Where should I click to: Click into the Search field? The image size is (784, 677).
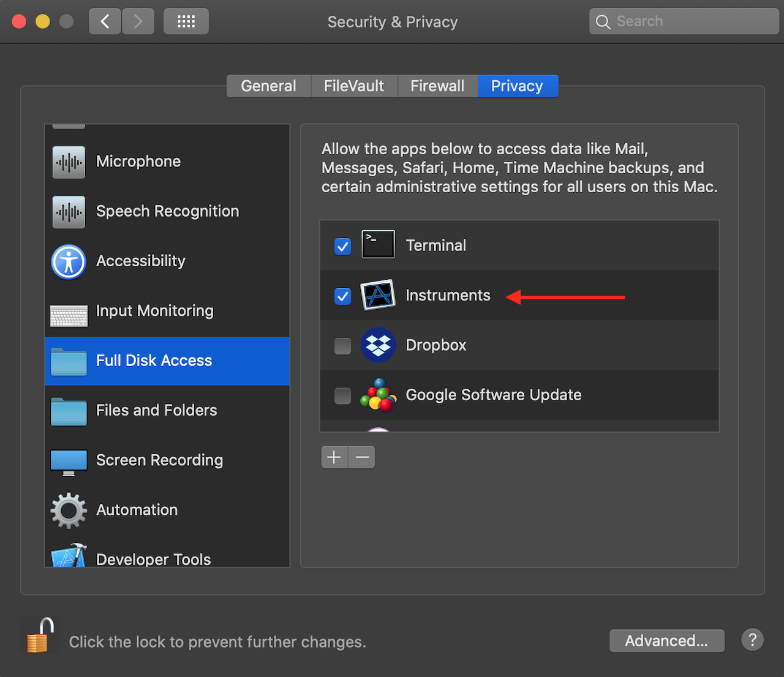tap(684, 21)
